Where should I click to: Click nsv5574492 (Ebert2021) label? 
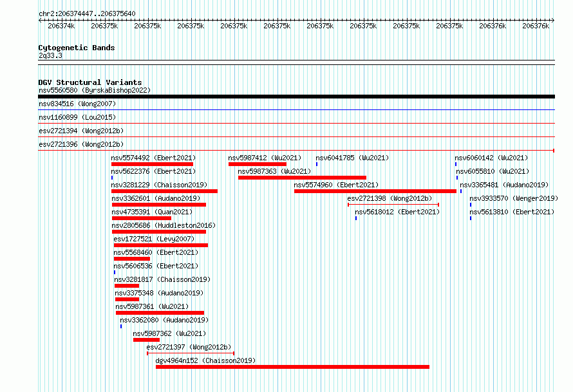(153, 158)
